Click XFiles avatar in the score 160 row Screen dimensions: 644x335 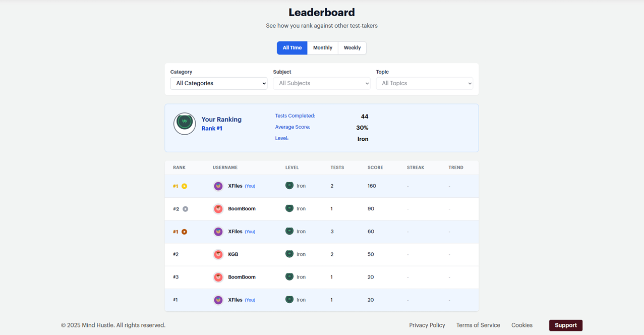218,186
